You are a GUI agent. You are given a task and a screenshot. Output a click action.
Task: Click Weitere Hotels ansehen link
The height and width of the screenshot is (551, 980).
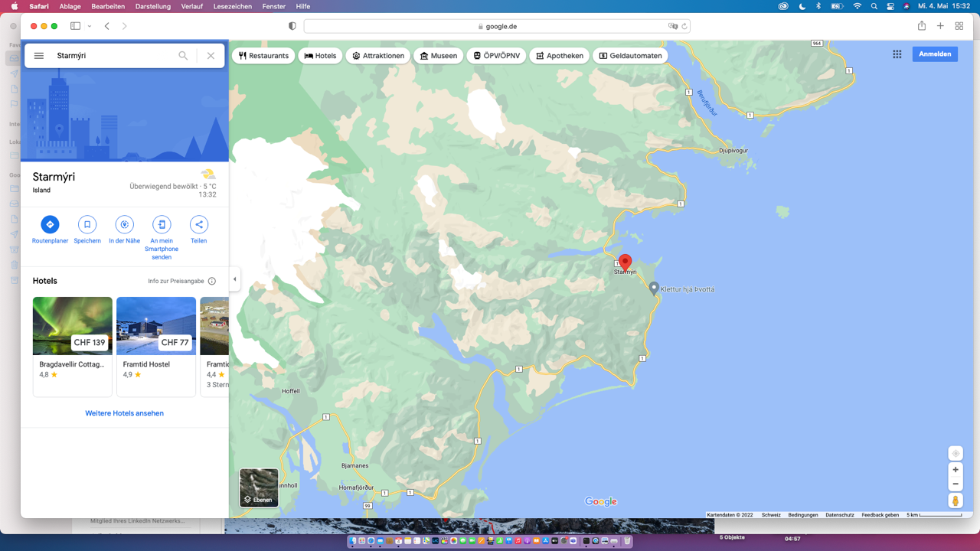pos(124,413)
